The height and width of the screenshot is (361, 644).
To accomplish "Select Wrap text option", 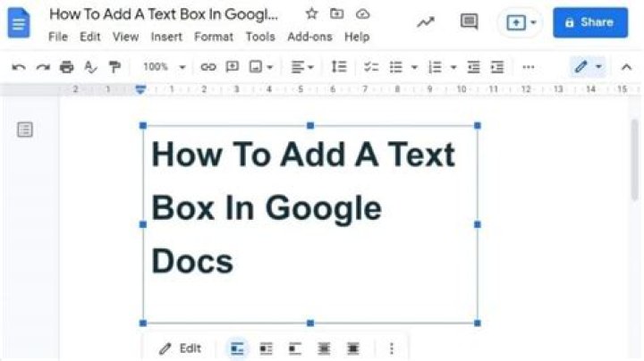I will click(267, 348).
